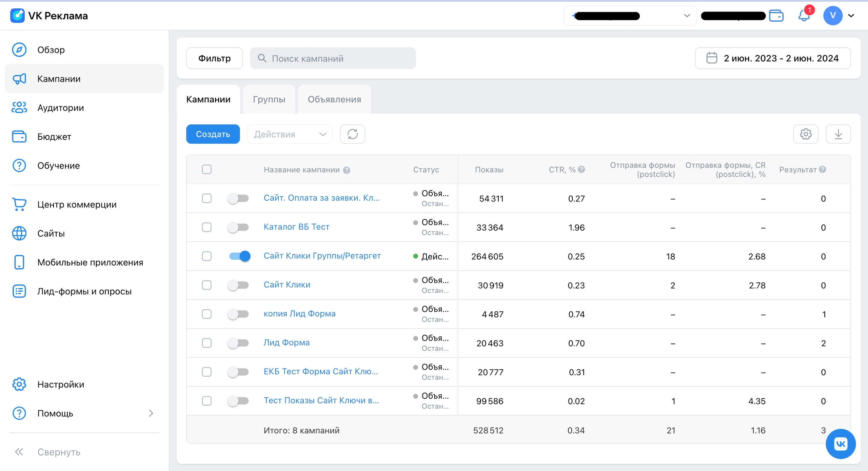This screenshot has width=868, height=471.
Task: Switch to the Объявления tab
Action: [x=334, y=99]
